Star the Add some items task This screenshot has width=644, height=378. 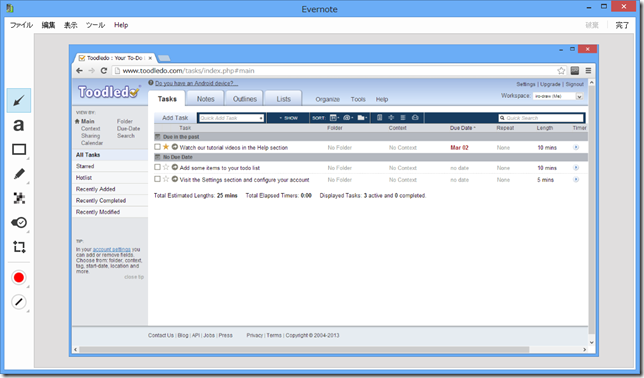[x=166, y=167]
